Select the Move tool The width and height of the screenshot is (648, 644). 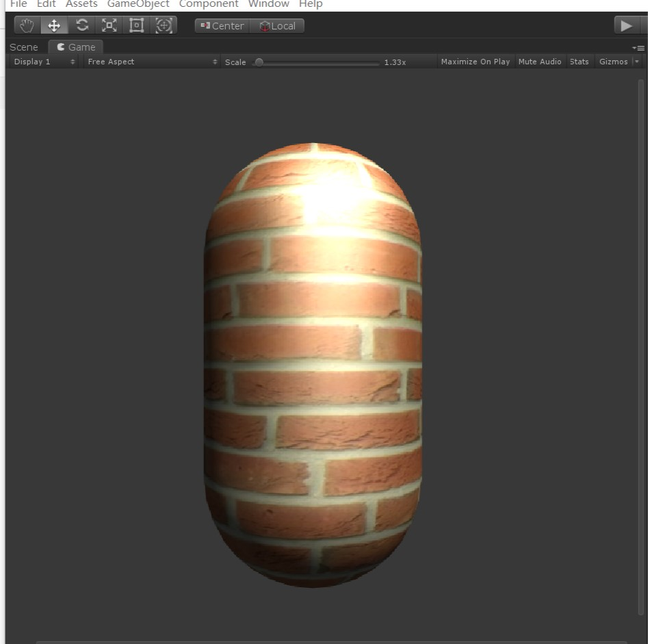click(54, 25)
